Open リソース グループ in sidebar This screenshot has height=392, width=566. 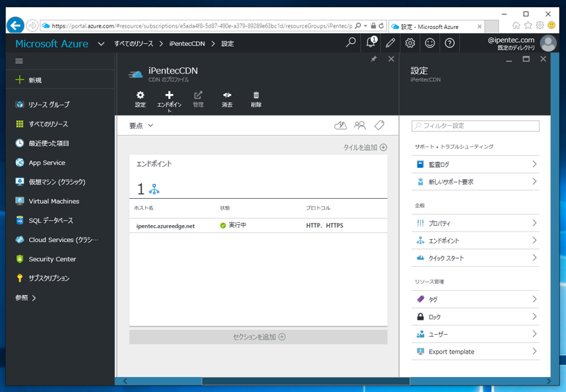pos(60,104)
